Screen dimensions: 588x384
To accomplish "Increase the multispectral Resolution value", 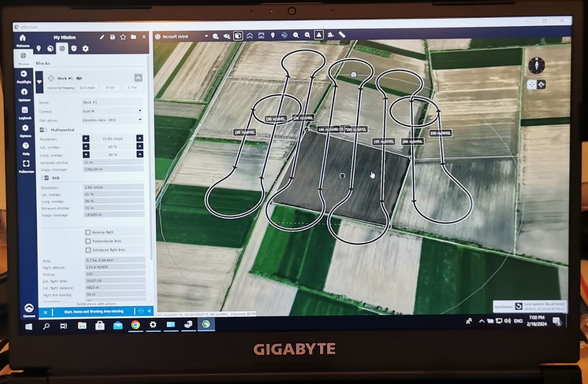I will coord(140,139).
